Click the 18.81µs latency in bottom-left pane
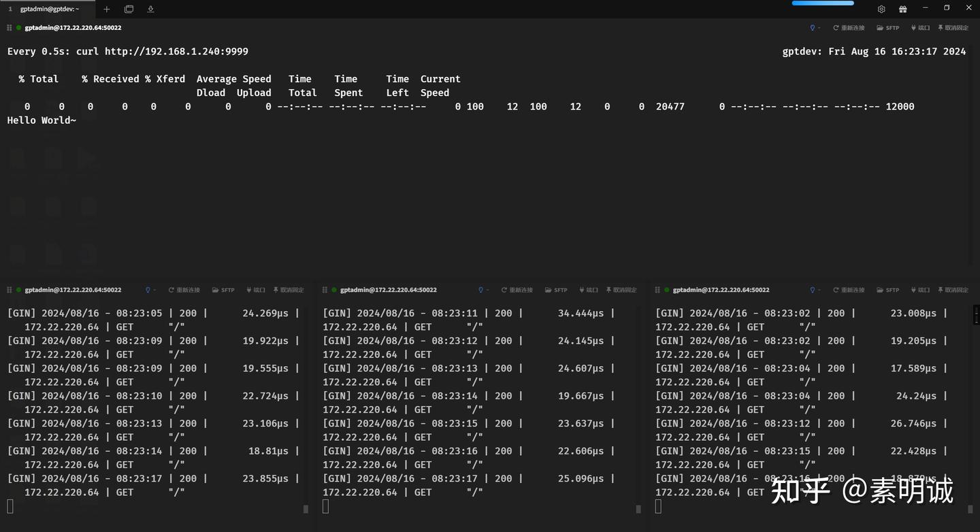 [x=268, y=451]
